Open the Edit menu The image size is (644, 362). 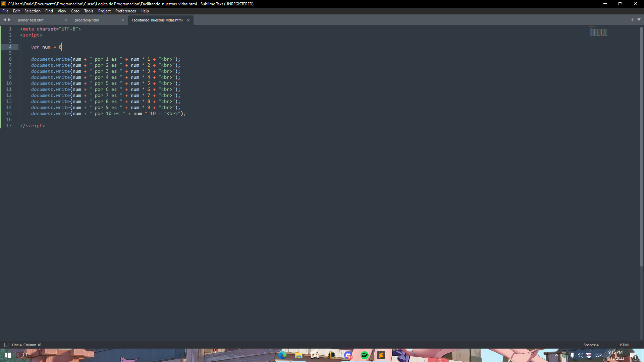(16, 11)
